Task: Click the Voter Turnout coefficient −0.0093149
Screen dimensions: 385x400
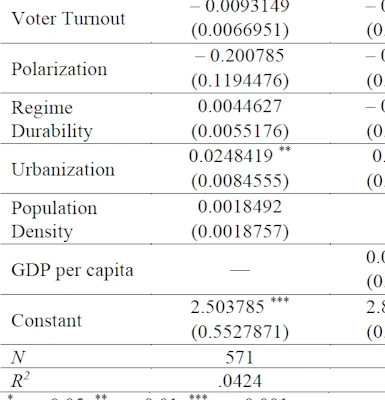Action: click(x=240, y=6)
